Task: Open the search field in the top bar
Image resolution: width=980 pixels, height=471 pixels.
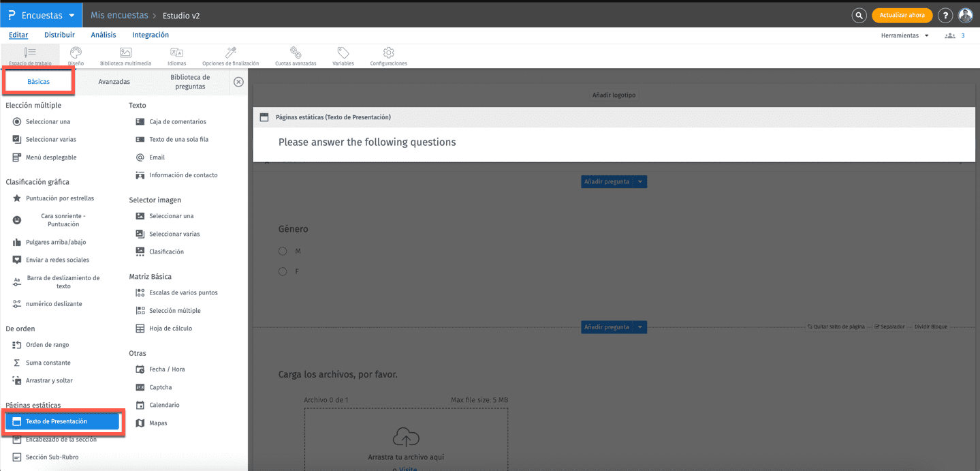Action: [x=859, y=14]
